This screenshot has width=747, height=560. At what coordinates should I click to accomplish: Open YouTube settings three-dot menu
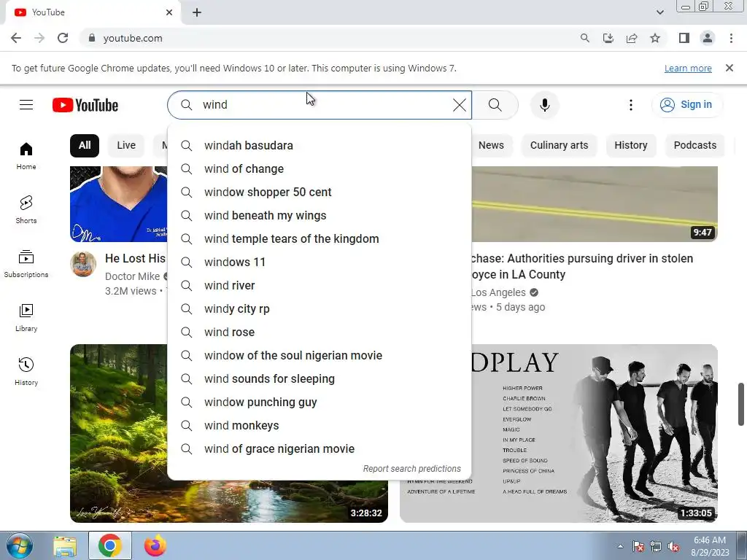click(631, 105)
